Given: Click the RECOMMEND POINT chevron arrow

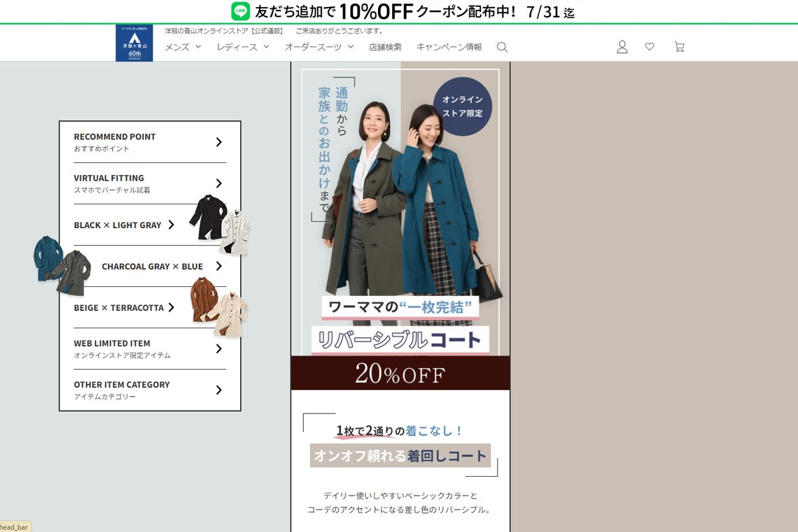Looking at the screenshot, I should click(218, 141).
